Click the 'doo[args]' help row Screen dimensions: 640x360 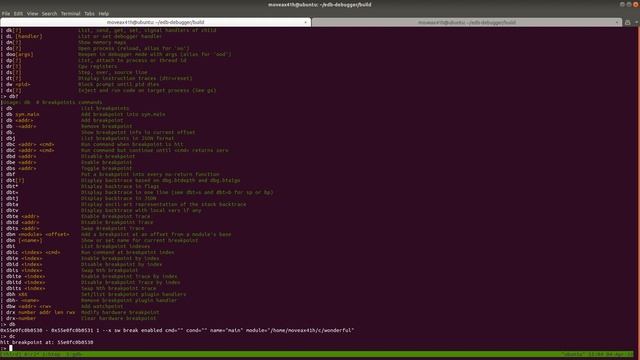116,54
